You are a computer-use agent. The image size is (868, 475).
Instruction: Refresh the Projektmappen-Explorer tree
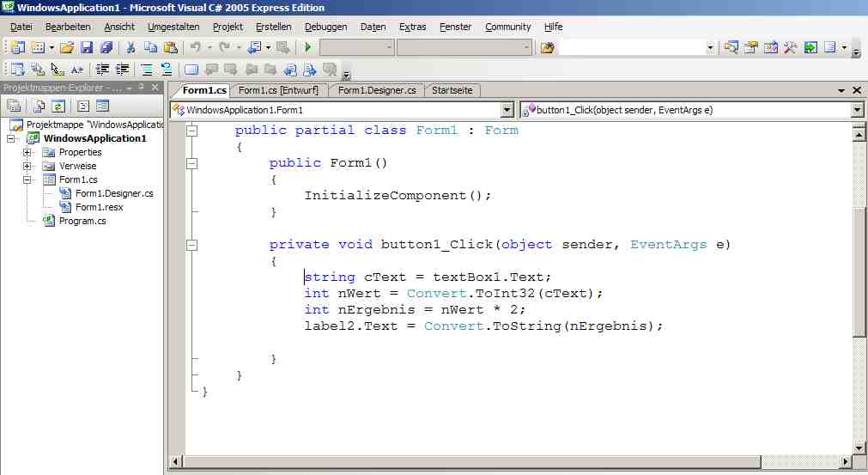[58, 106]
